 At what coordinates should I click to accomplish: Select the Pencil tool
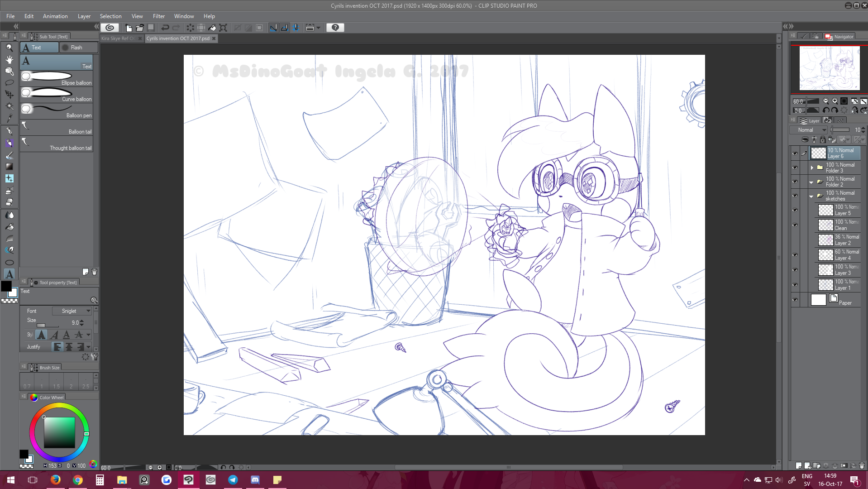9,143
